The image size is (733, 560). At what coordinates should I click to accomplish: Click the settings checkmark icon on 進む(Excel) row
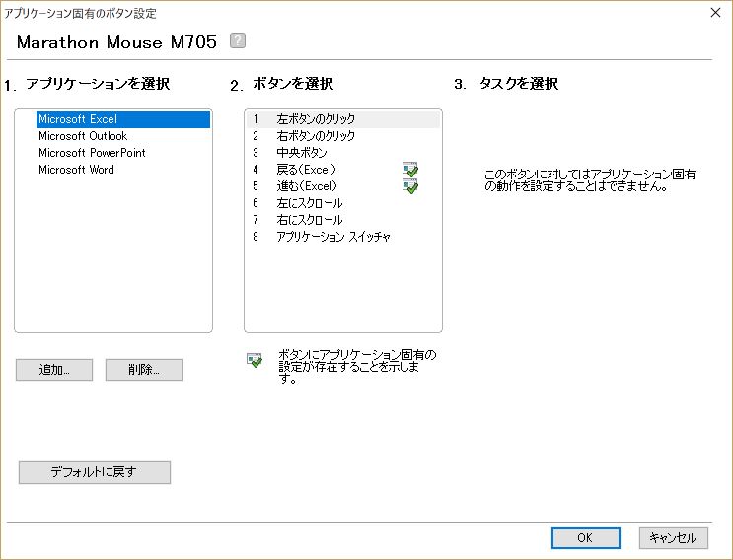coord(410,186)
